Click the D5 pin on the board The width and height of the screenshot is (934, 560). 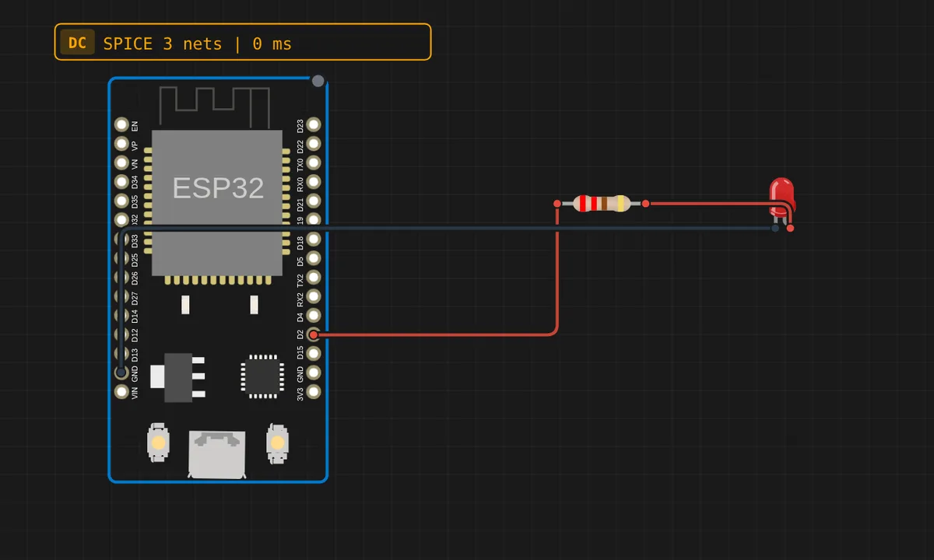pyautogui.click(x=314, y=258)
